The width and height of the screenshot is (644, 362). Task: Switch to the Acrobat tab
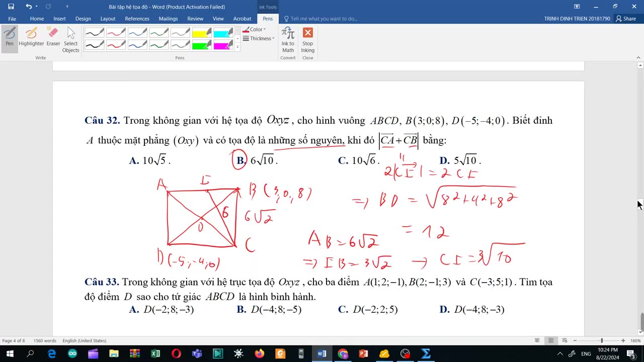pyautogui.click(x=242, y=19)
